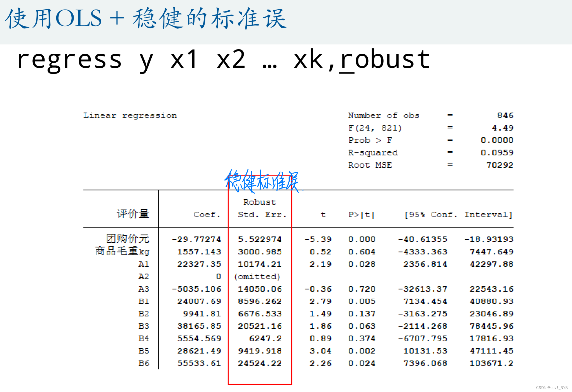Click the B3 robust standard error 20521.16

click(x=259, y=326)
